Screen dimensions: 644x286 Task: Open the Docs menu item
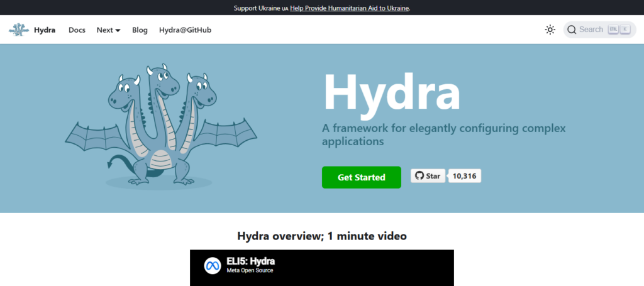tap(77, 30)
